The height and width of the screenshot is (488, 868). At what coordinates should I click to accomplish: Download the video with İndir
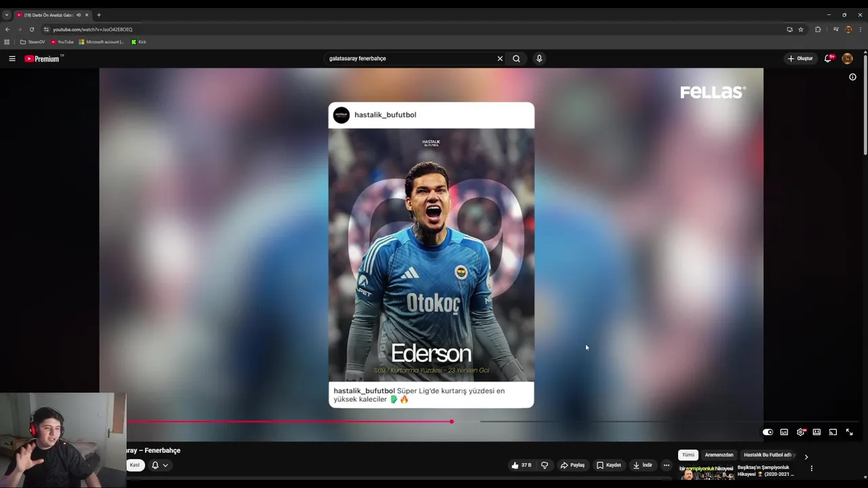[642, 466]
